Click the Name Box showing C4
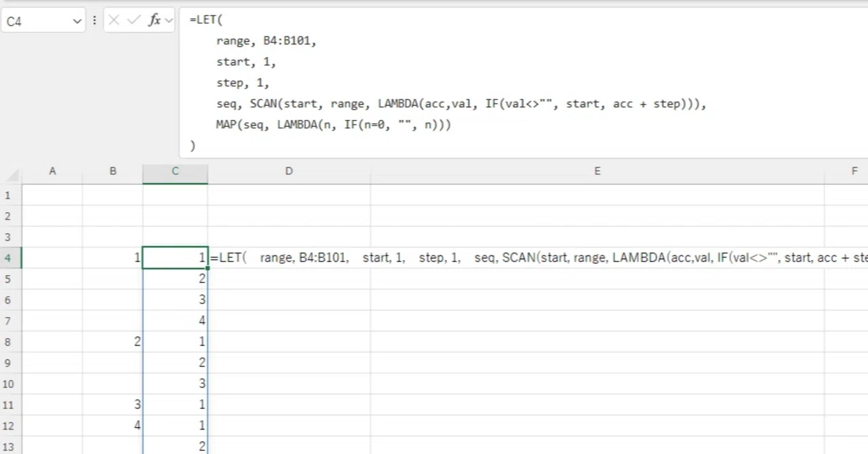The height and width of the screenshot is (454, 868). 43,21
